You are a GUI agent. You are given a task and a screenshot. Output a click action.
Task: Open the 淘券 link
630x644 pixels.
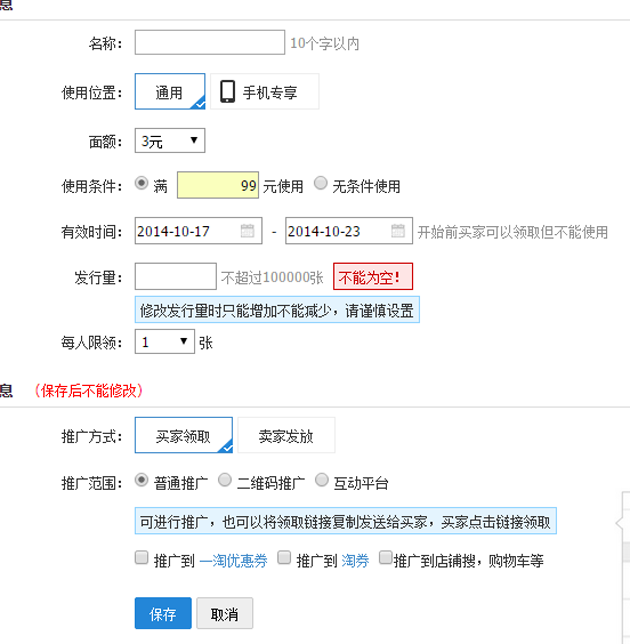pos(355,561)
